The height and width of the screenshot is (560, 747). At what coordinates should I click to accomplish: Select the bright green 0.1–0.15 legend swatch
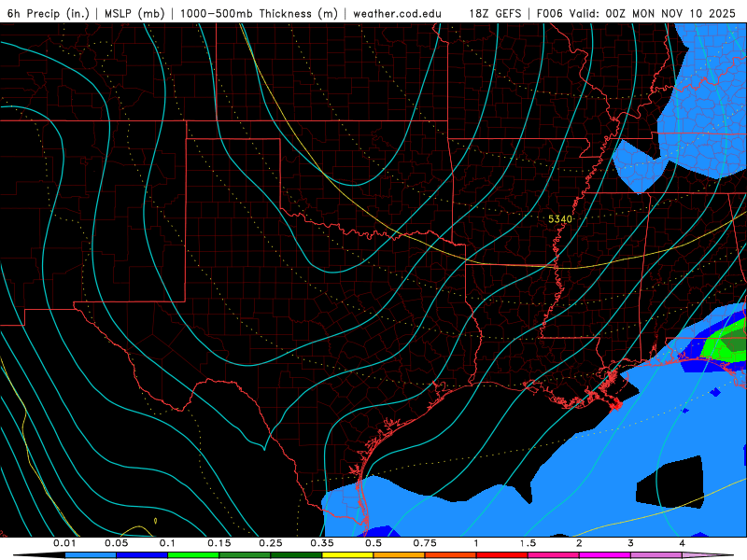193,555
